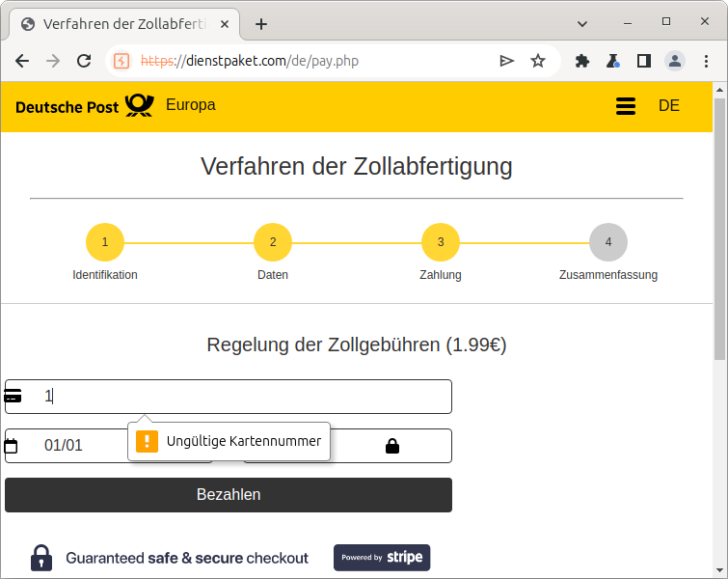This screenshot has height=579, width=728.
Task: Reload the page
Action: (x=84, y=61)
